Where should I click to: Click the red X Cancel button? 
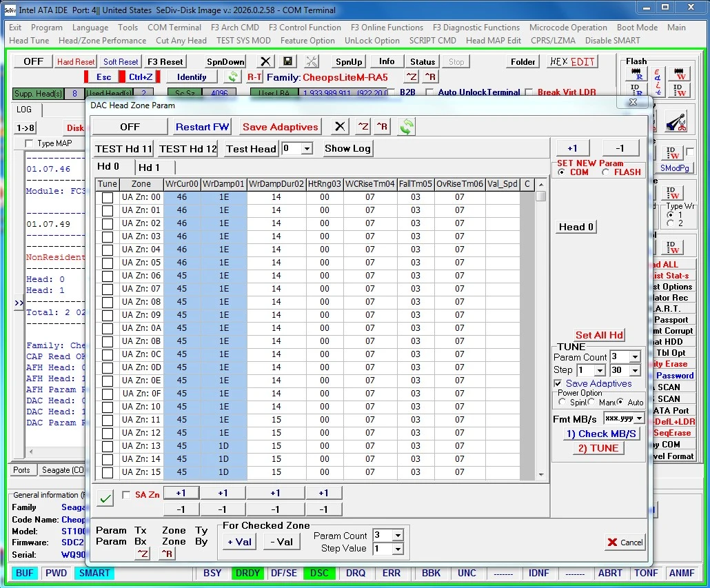(625, 543)
